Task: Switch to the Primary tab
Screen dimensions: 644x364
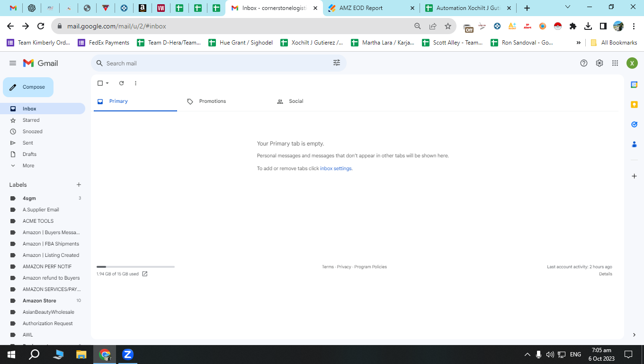Action: click(135, 101)
